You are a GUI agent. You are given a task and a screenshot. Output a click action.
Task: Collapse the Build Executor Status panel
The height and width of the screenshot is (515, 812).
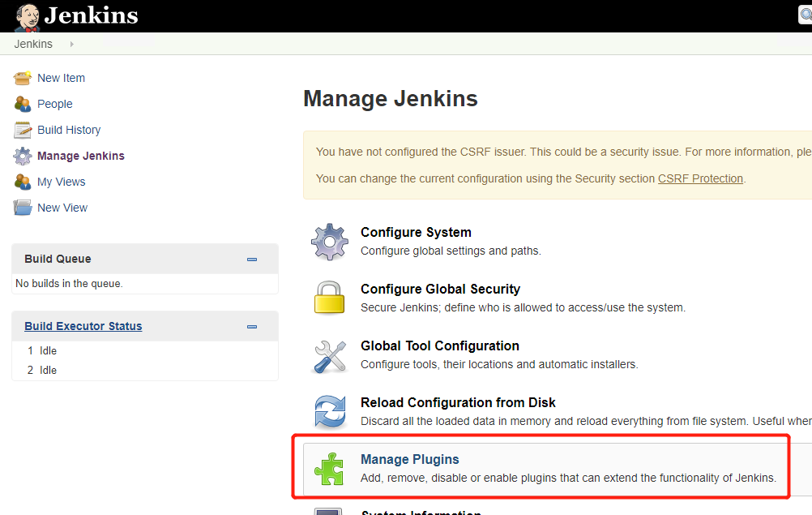(252, 327)
